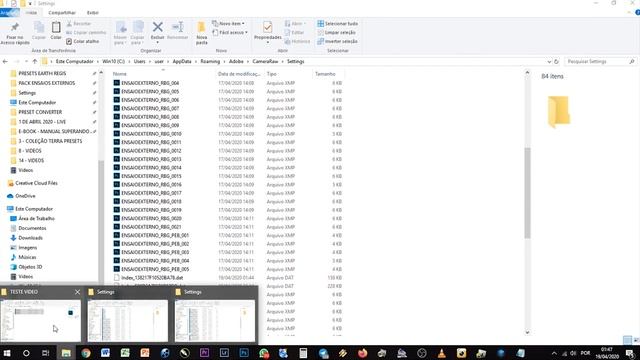
Task: Open Task View in the taskbar
Action: tap(46, 353)
